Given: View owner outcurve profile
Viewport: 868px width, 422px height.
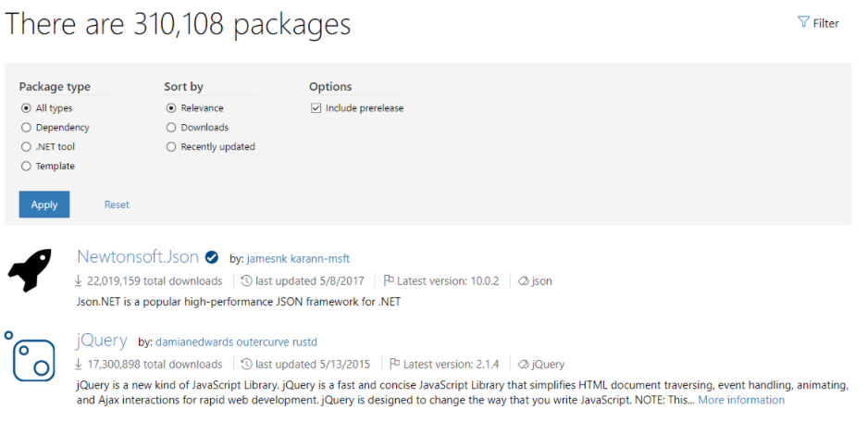Looking at the screenshot, I should (x=264, y=342).
